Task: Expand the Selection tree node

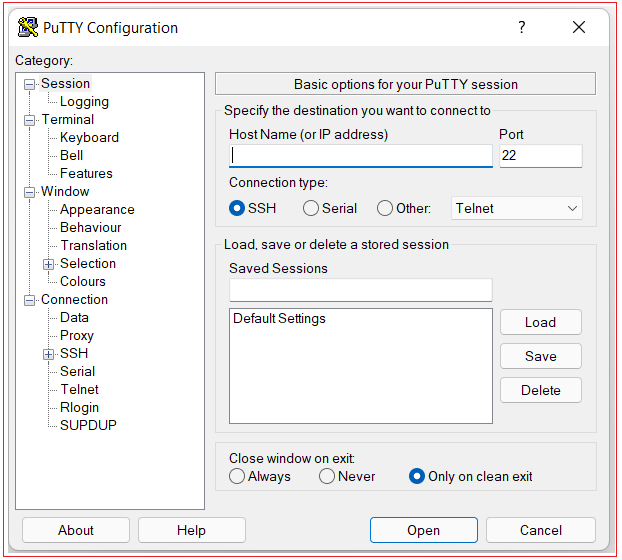Action: (x=48, y=265)
